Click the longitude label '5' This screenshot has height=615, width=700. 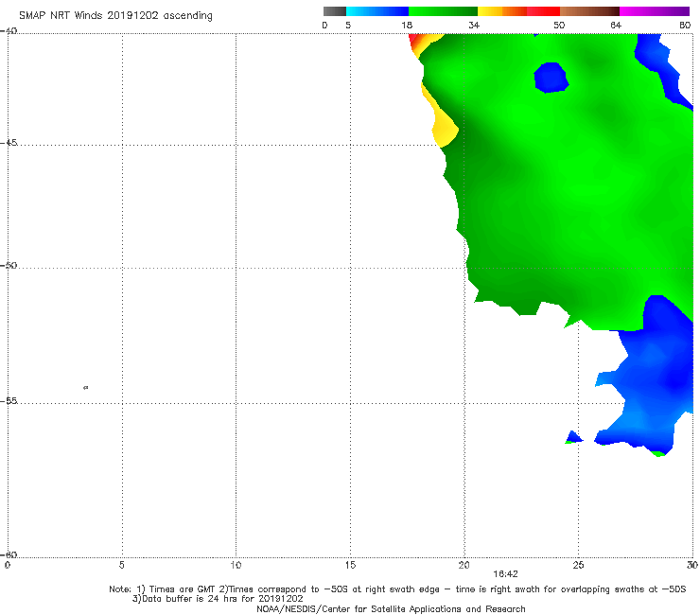[121, 565]
